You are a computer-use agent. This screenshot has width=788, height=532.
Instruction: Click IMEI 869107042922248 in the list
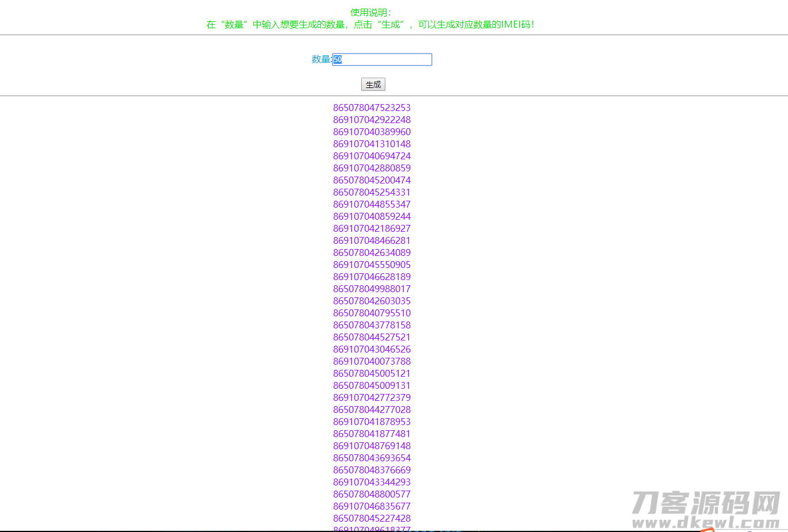(372, 120)
